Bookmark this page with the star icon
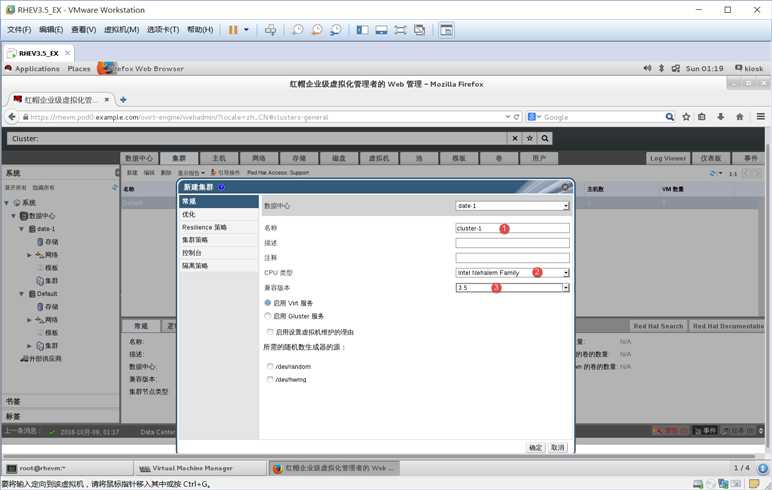772x490 pixels. click(686, 117)
